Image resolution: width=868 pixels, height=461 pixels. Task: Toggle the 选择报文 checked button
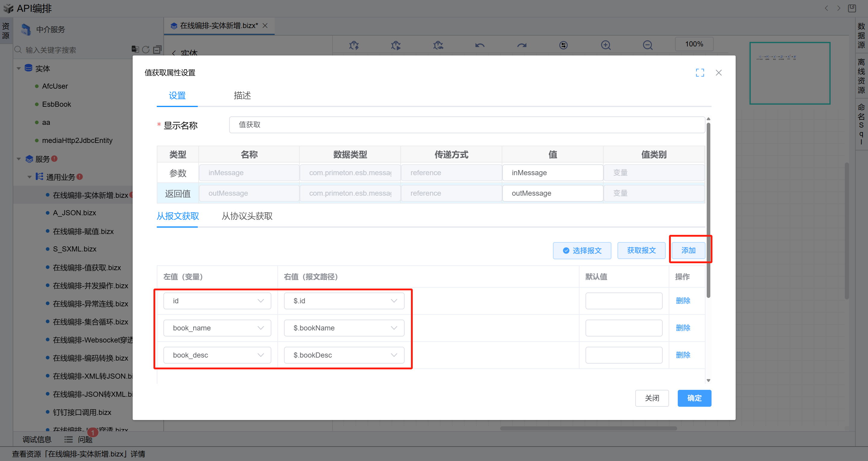(x=582, y=250)
